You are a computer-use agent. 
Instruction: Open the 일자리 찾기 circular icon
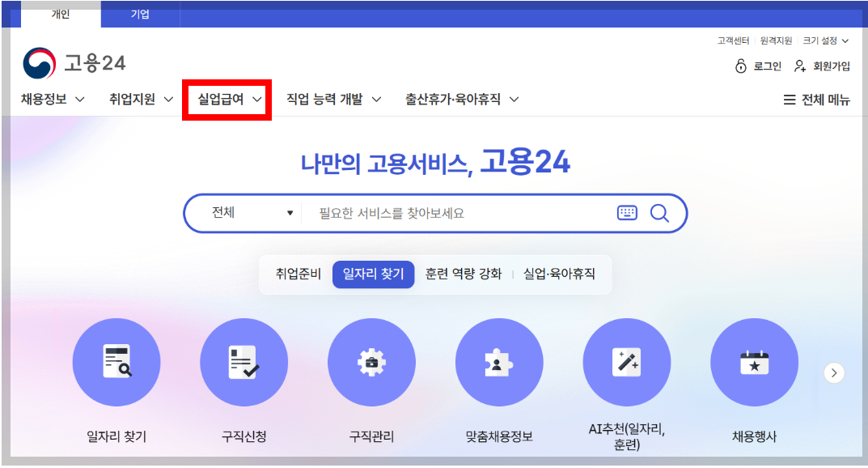tap(116, 362)
